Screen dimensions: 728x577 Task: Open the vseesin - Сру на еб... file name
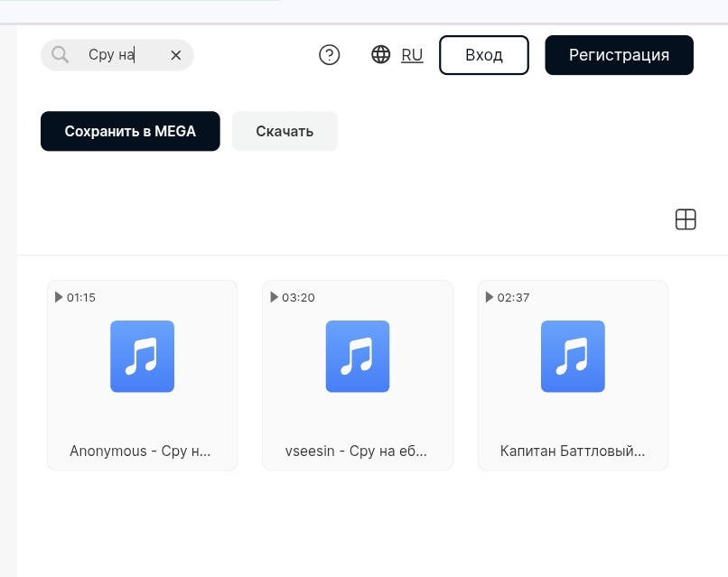(x=356, y=451)
